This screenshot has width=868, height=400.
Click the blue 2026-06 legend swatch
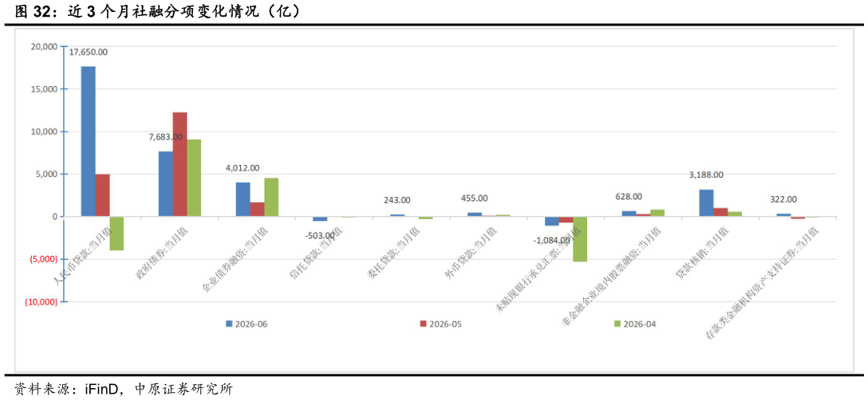pos(229,324)
